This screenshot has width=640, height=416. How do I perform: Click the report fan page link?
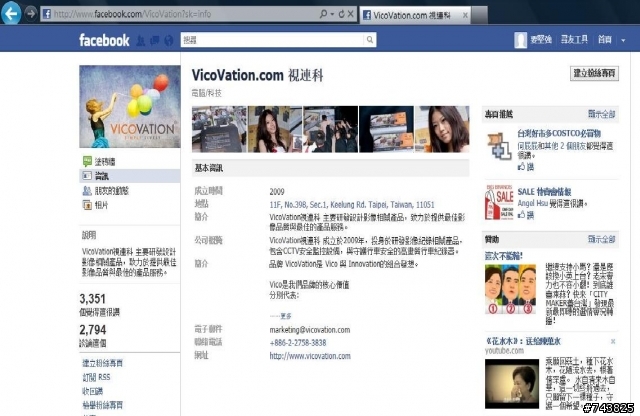[x=102, y=405]
